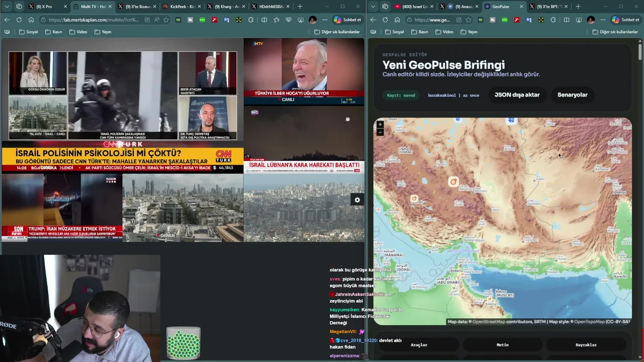The height and width of the screenshot is (362, 644).
Task: Open Senaryolar button
Action: tap(572, 95)
